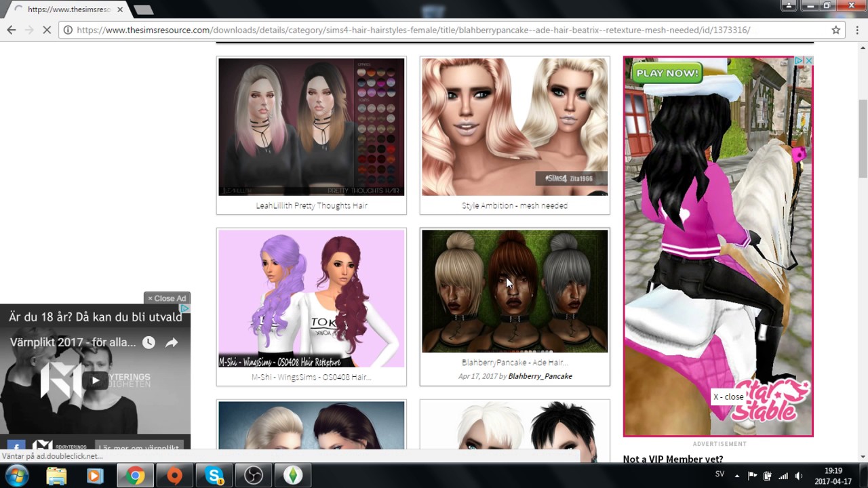Click the BlahberryPancake - Ade Hair title
The height and width of the screenshot is (488, 868).
point(515,363)
